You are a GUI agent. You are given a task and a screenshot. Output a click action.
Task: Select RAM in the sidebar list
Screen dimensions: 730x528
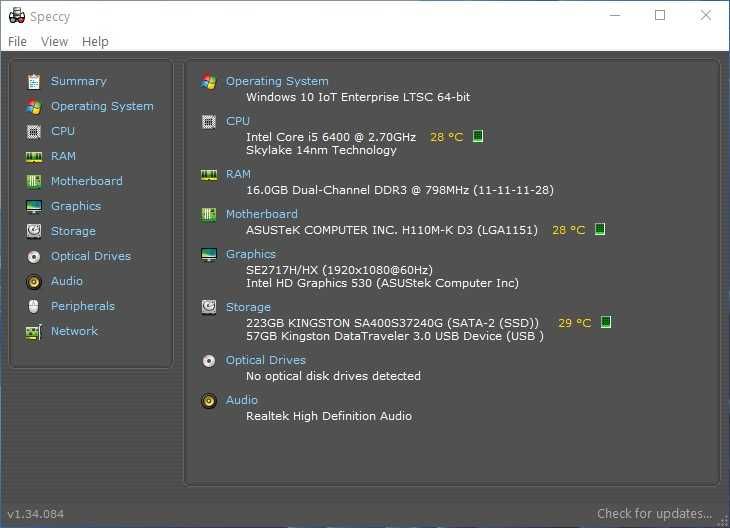[63, 156]
